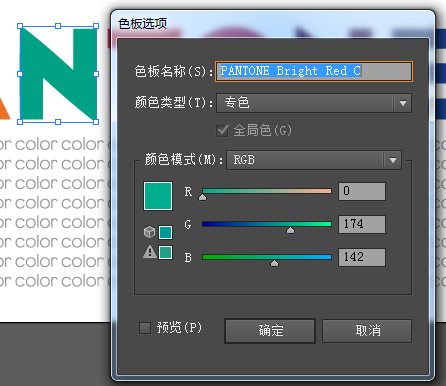Click the R value field showing 0
Viewport: 446px width, 386px height.
click(x=362, y=191)
